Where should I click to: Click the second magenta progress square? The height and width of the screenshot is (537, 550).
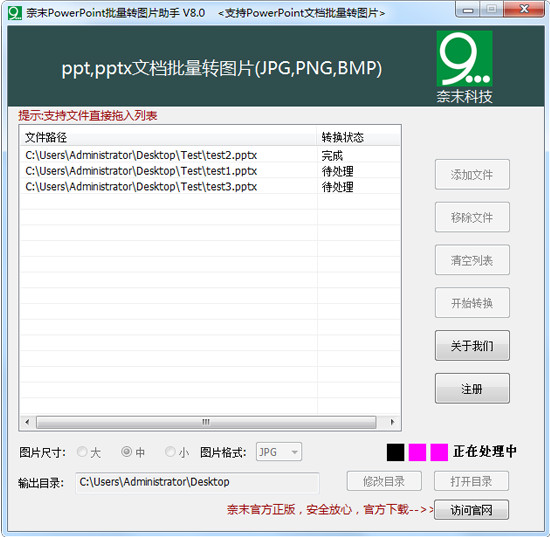[x=439, y=452]
